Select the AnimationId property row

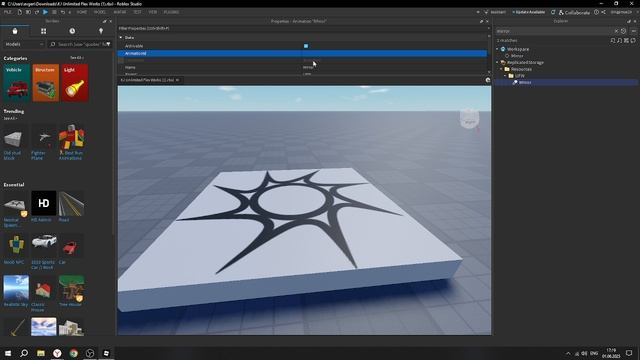pyautogui.click(x=302, y=53)
